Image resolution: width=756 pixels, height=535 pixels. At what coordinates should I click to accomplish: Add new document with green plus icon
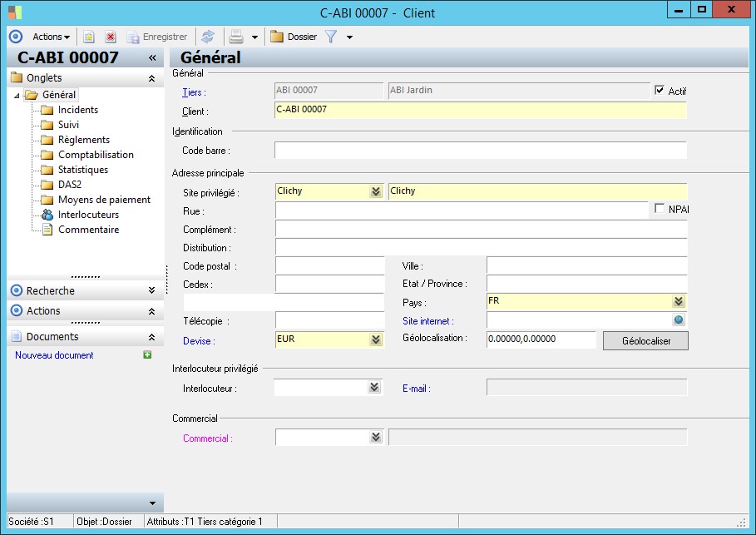point(147,355)
